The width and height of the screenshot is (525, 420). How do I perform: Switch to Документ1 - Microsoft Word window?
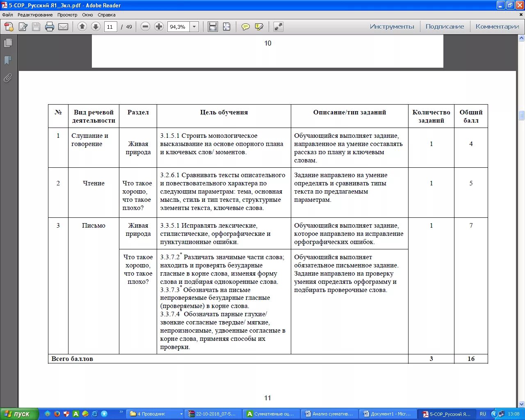coord(388,414)
